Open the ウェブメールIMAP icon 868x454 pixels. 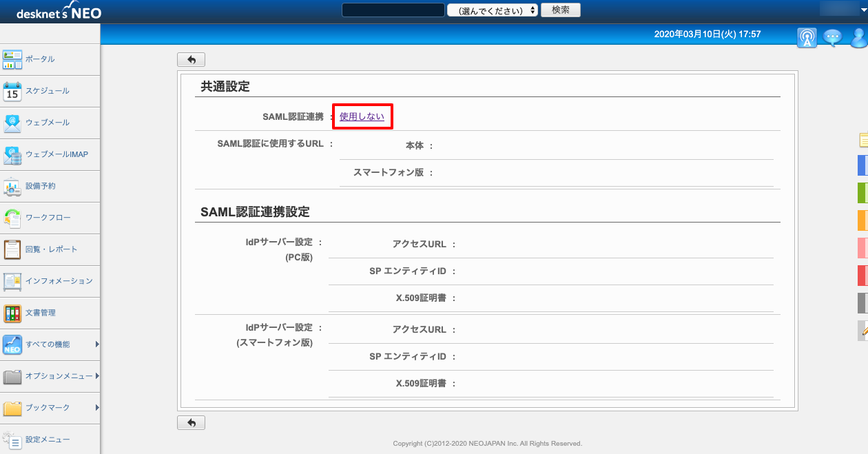12,154
